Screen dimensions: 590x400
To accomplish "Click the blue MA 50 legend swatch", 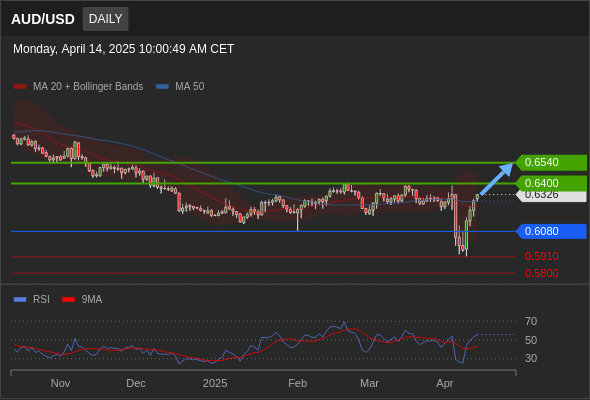I will click(x=162, y=87).
